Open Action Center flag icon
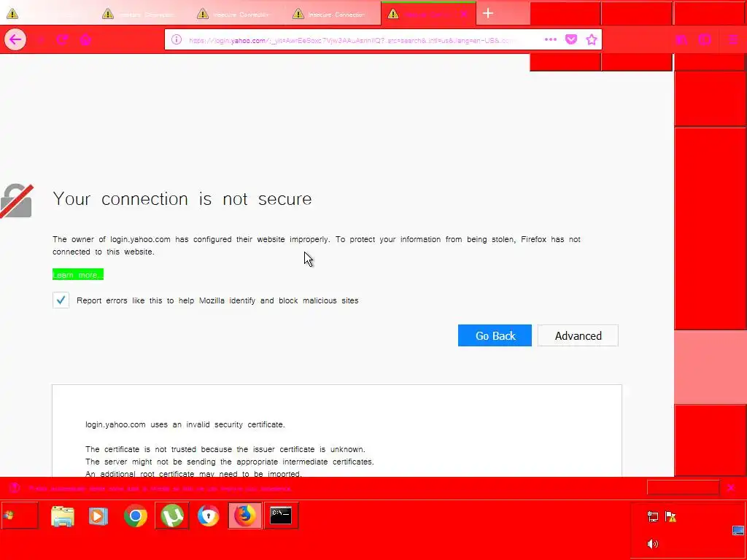The height and width of the screenshot is (560, 747). coord(671,517)
